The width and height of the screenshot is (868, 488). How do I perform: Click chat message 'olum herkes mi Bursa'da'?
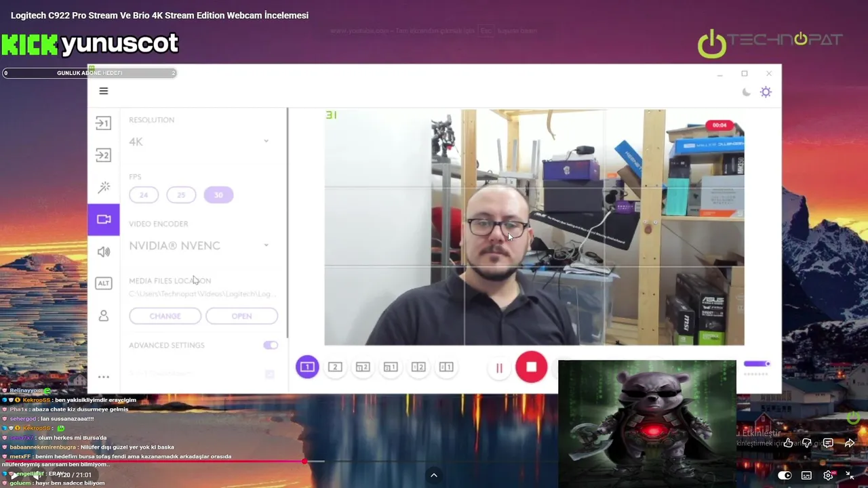[x=73, y=438]
